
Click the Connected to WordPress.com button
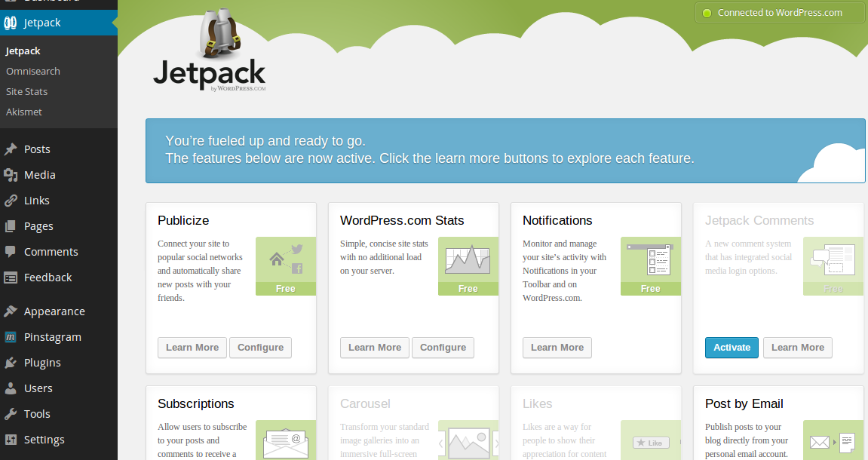779,13
